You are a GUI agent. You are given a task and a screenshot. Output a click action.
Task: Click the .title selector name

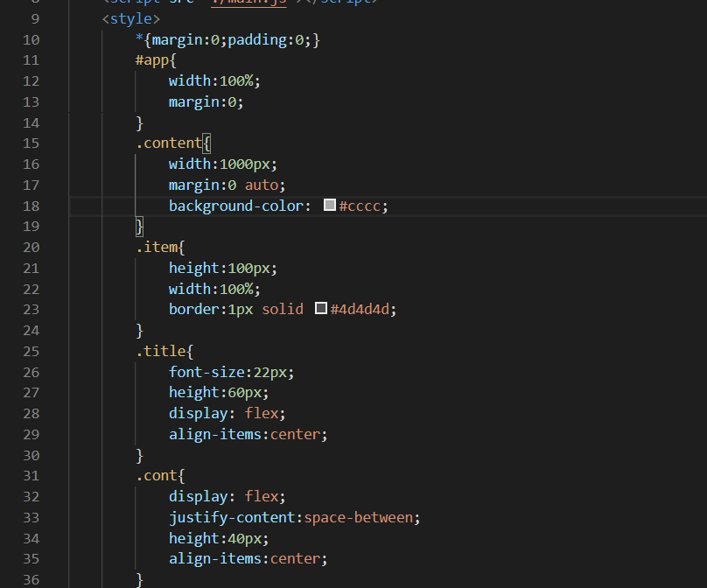pyautogui.click(x=157, y=351)
